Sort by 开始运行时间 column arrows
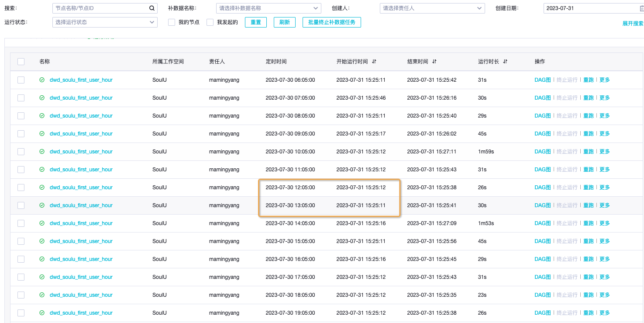Screen dimensions: 644x323 (374, 62)
